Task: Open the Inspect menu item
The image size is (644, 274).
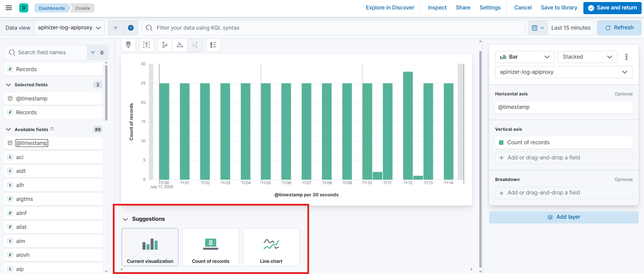Action: [x=437, y=7]
